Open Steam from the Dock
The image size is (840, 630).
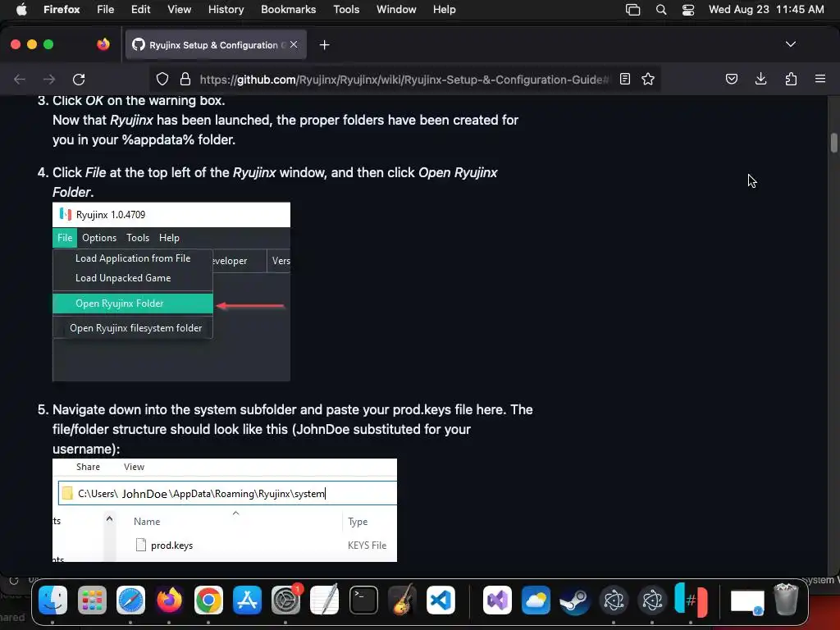(575, 600)
